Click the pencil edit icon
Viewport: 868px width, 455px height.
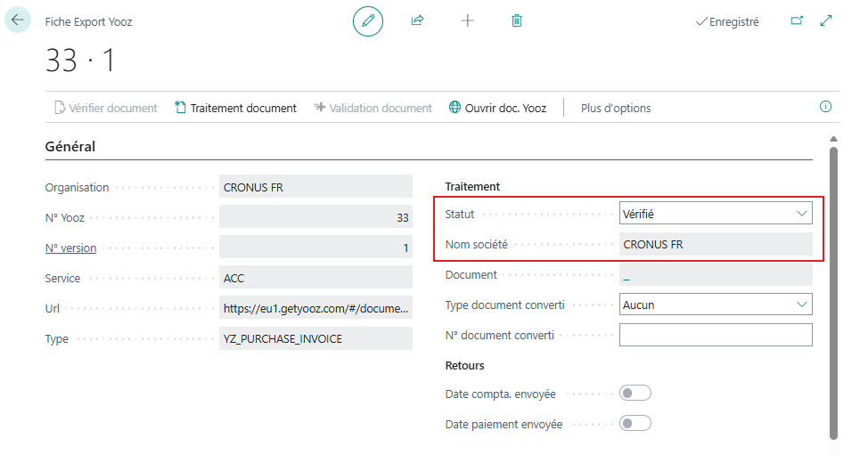367,20
